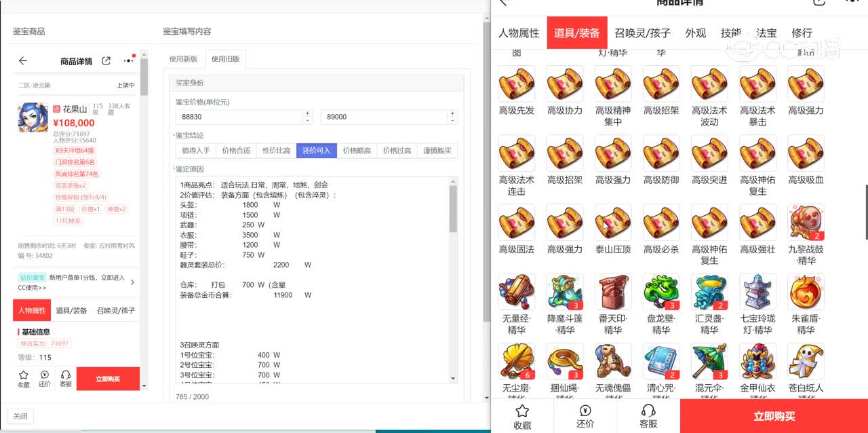Click 还价 in the 鉴宝商品 preview footer

44,379
